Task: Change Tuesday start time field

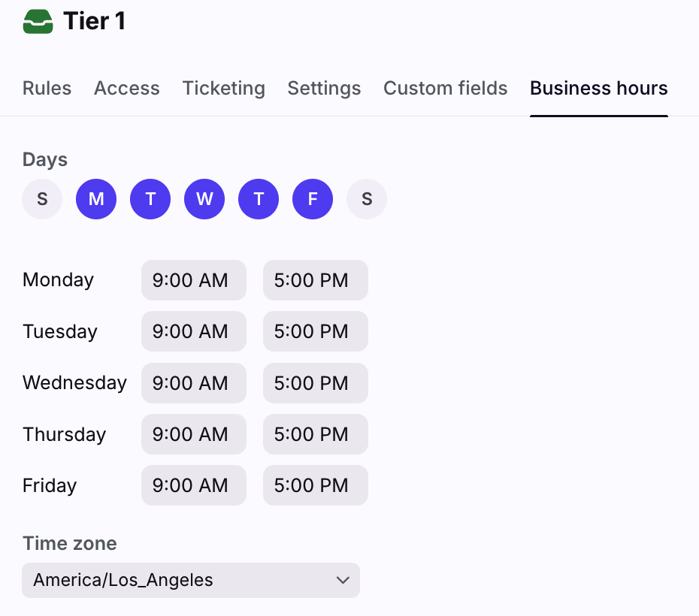Action: [x=194, y=331]
